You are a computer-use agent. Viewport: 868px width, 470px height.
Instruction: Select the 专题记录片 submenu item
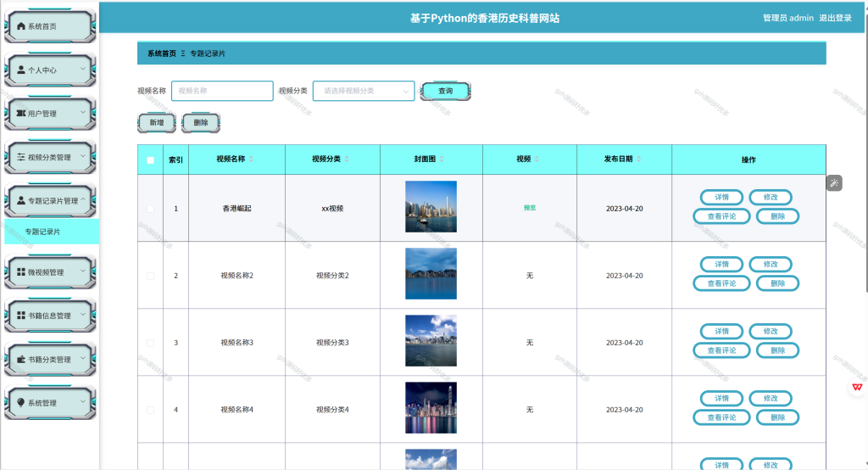(x=52, y=232)
